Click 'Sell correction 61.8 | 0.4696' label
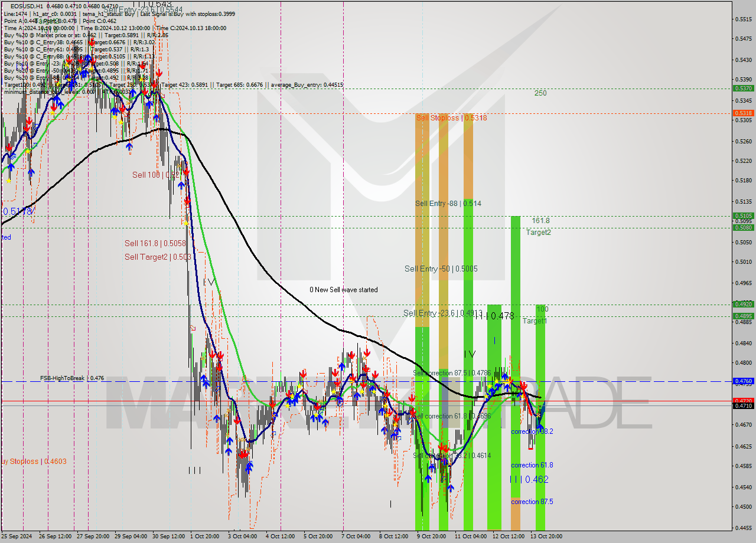Image resolution: width=756 pixels, height=543 pixels. 452,416
